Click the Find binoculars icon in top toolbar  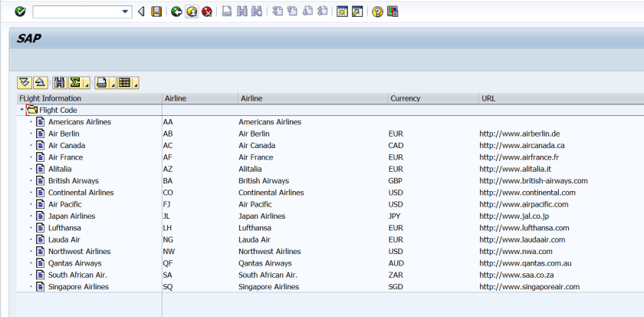[x=242, y=12]
